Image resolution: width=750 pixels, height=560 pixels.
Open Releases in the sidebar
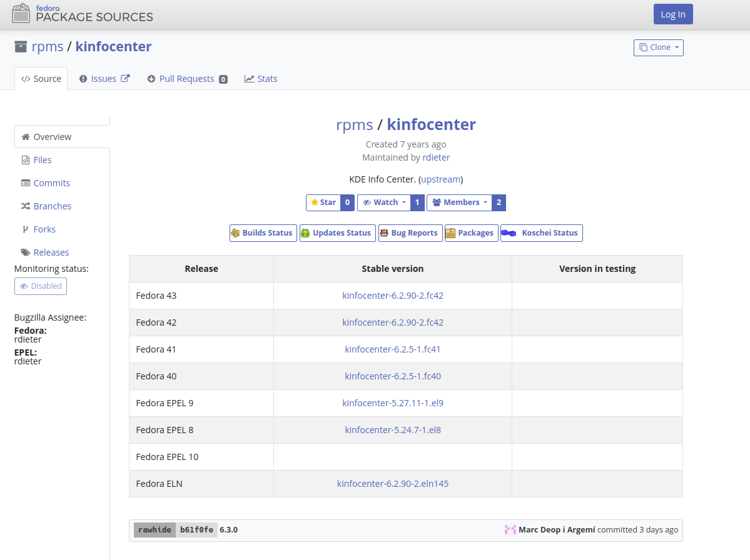(x=62, y=252)
